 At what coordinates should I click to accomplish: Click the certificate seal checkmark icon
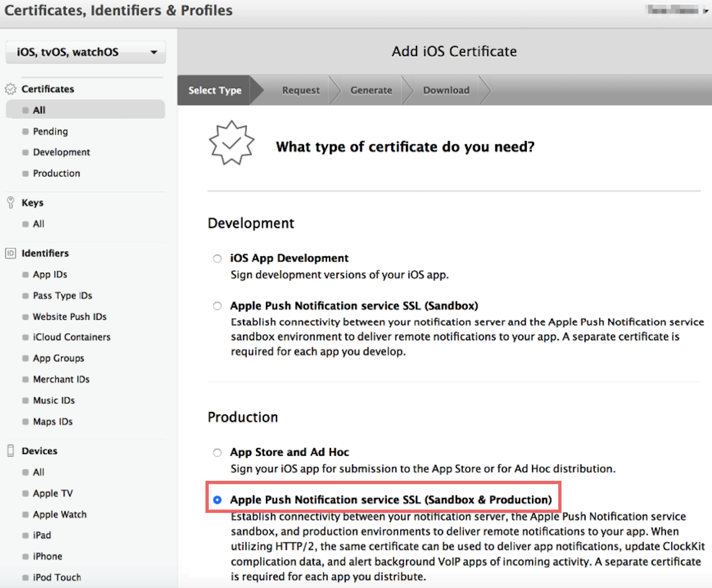click(232, 143)
